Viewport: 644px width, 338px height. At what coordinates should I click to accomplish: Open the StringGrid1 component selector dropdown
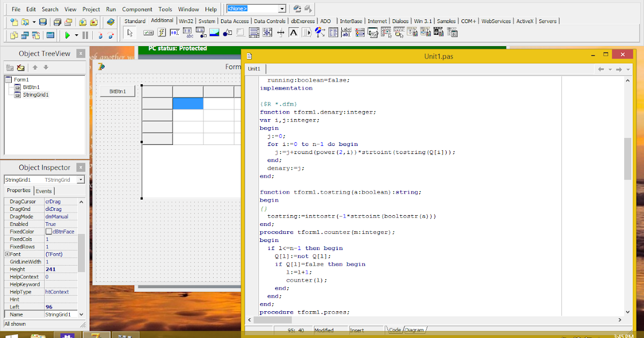(80, 180)
